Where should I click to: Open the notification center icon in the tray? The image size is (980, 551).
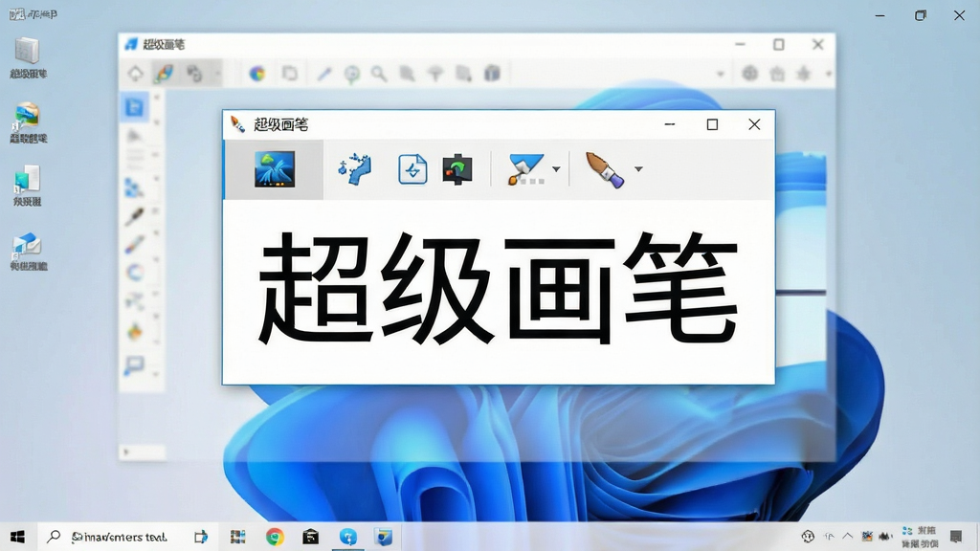tap(956, 537)
